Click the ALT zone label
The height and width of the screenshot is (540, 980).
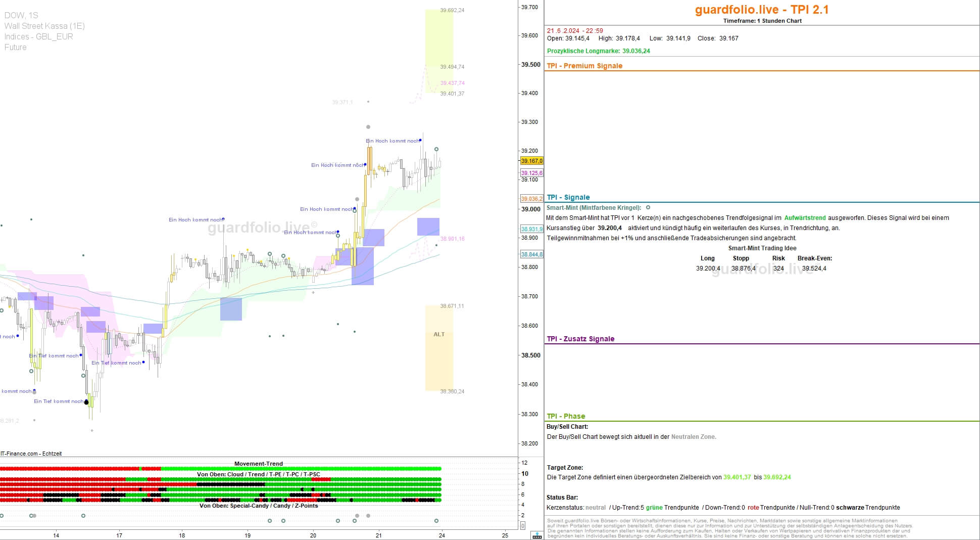[439, 334]
